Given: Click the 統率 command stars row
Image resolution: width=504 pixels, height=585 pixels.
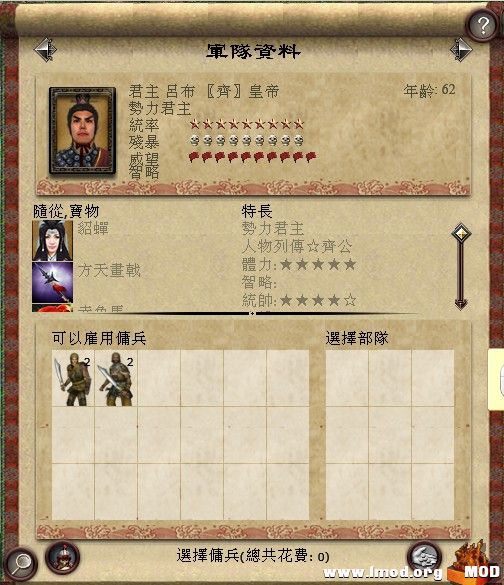Looking at the screenshot, I should coord(216,124).
